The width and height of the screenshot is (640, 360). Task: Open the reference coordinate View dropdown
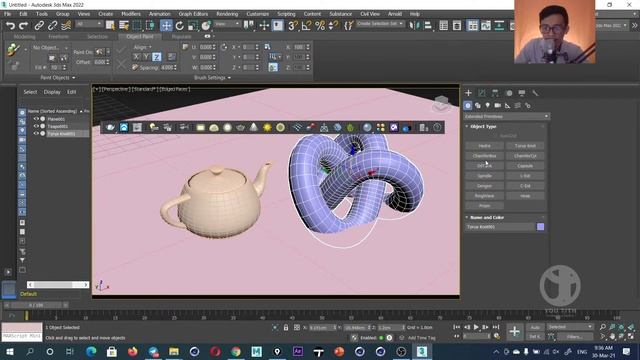pyautogui.click(x=227, y=24)
